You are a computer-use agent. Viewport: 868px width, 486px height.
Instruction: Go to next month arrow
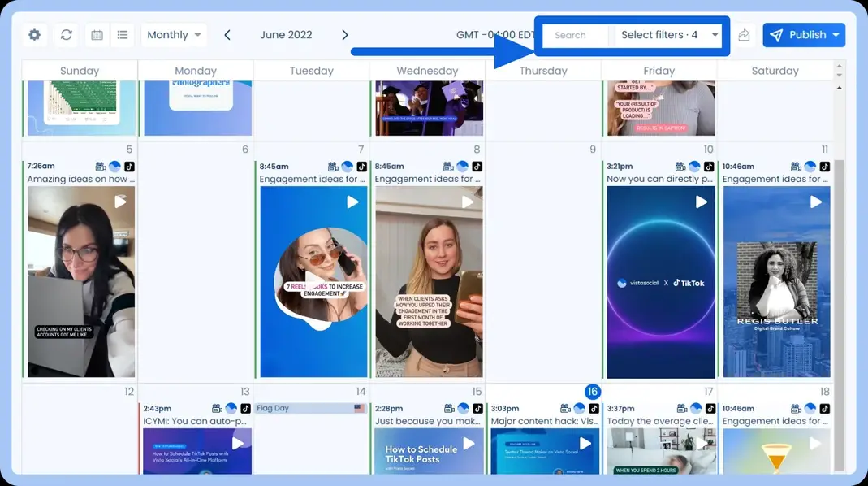tap(345, 35)
